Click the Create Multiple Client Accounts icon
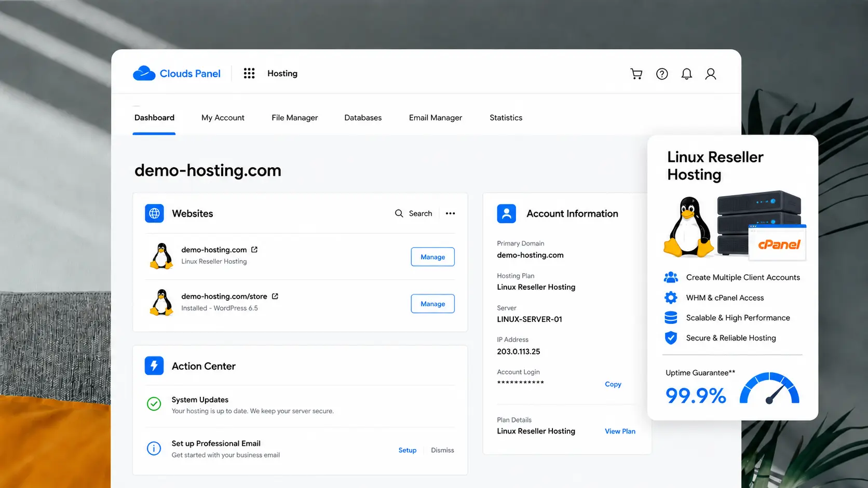 671,277
